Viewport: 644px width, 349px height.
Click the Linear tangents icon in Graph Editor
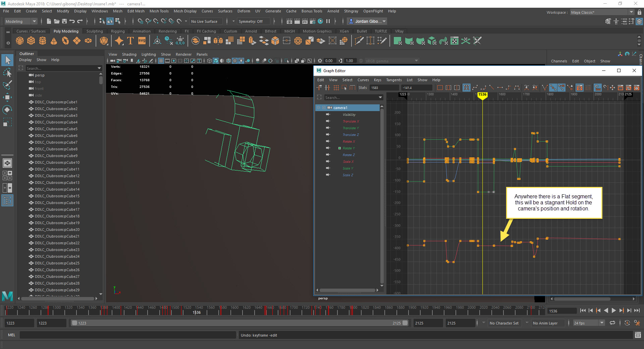click(x=491, y=88)
